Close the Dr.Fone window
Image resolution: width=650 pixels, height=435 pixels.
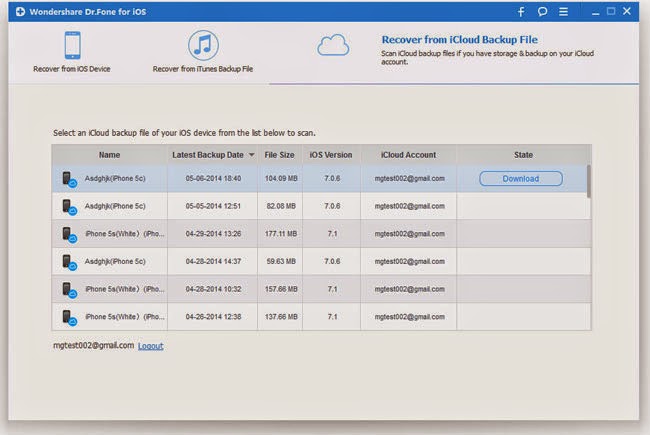point(627,11)
